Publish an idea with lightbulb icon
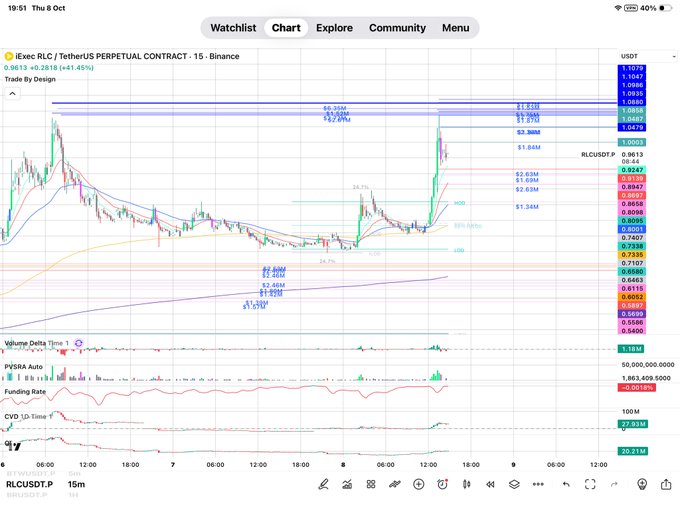The image size is (680, 510). coord(642,484)
